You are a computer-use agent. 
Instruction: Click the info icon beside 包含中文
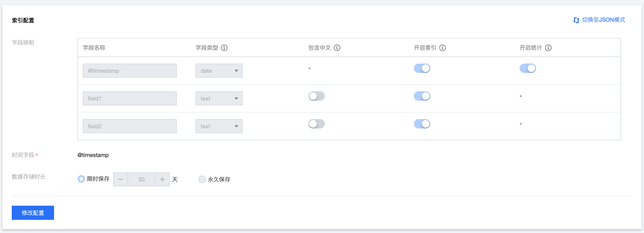click(337, 48)
